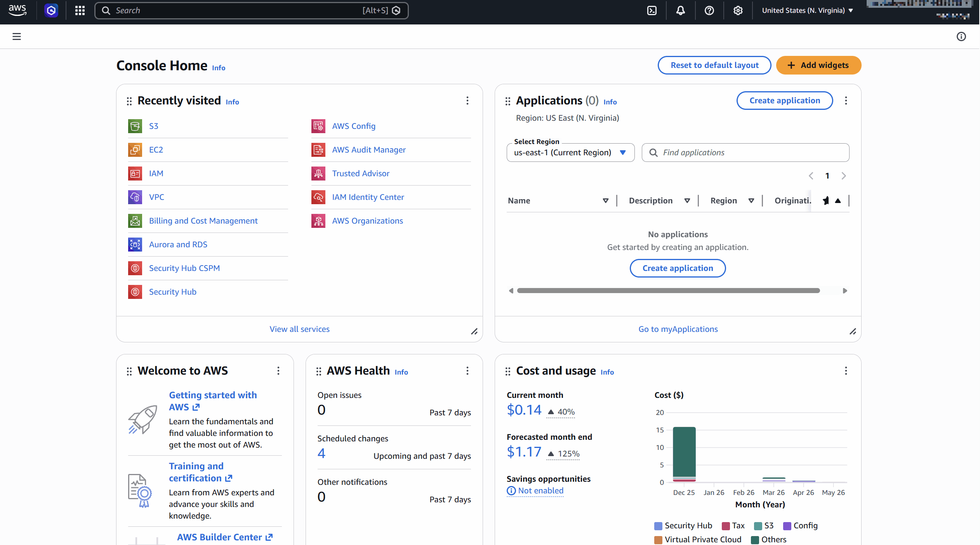980x545 pixels.
Task: Open the help question mark menu
Action: [709, 10]
